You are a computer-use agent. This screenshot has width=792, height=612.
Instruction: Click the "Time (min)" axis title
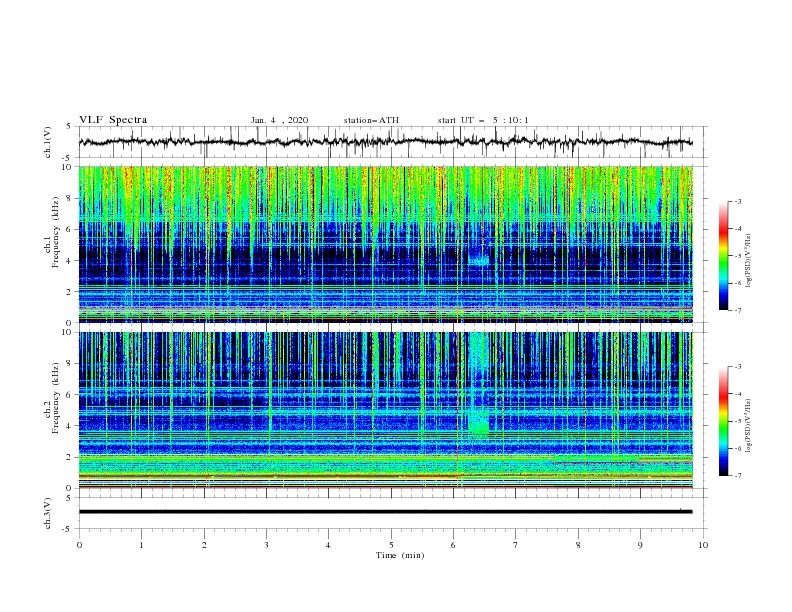tap(400, 555)
